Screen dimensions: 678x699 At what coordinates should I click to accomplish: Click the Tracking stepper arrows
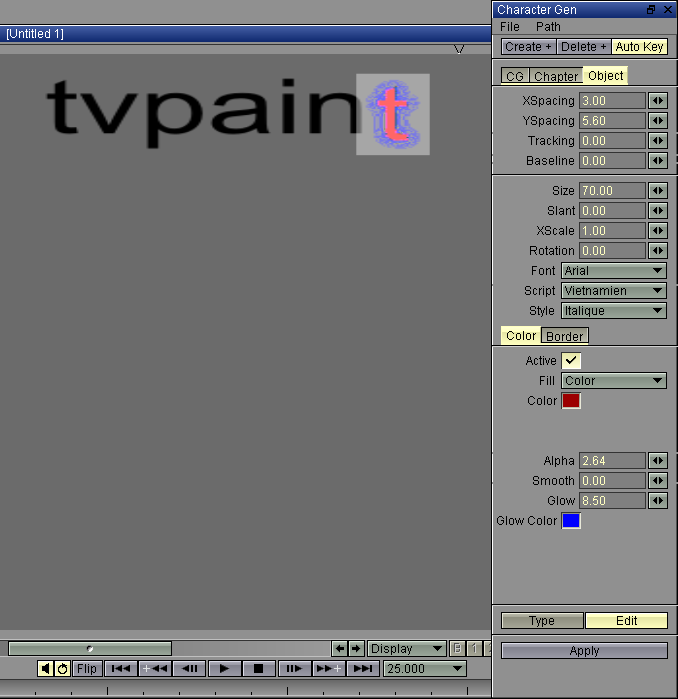point(658,141)
